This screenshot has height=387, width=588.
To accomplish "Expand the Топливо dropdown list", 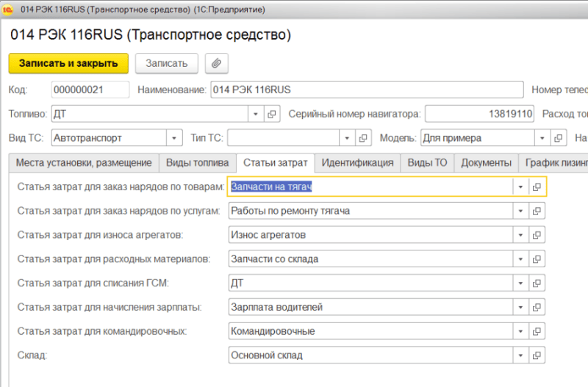I will [255, 114].
